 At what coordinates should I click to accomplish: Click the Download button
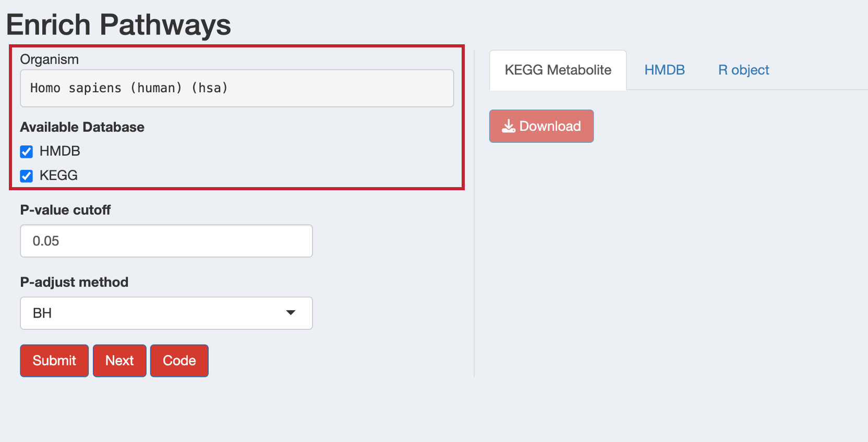[541, 126]
